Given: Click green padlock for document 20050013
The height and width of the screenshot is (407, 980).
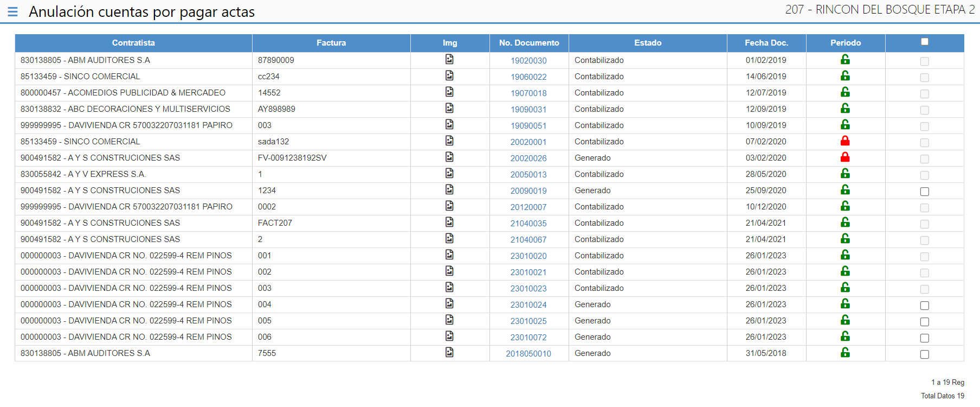Looking at the screenshot, I should 845,173.
